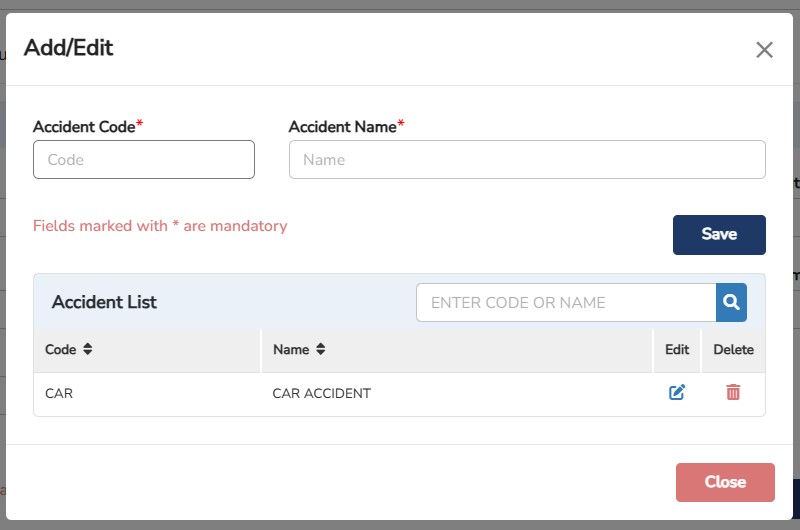Select the CAR ACCIDENT name cell
Image resolution: width=800 pixels, height=530 pixels.
(x=321, y=394)
